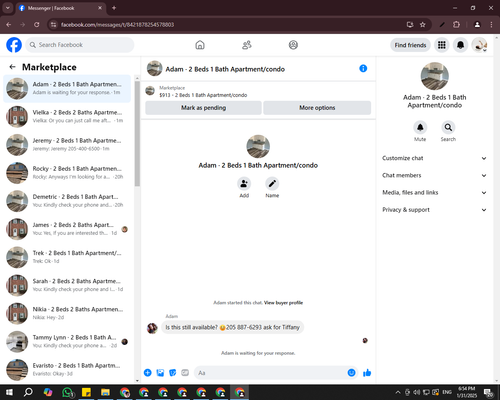Open more actions plus icon in composer
500x400 pixels.
click(148, 373)
